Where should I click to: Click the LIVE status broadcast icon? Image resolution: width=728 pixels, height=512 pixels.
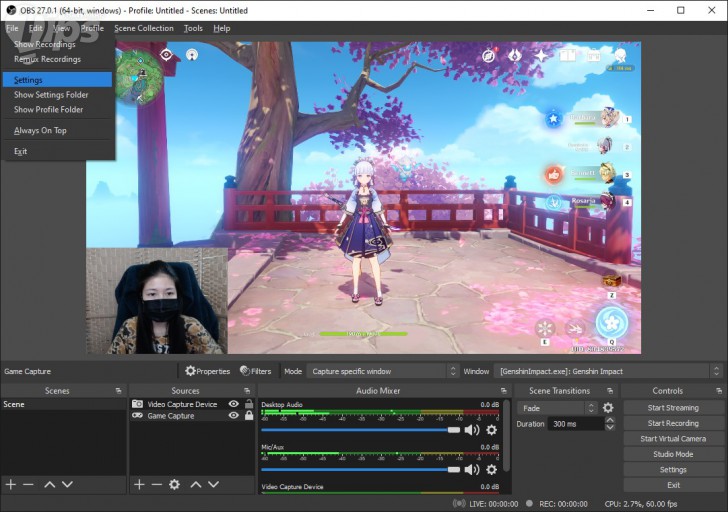459,504
